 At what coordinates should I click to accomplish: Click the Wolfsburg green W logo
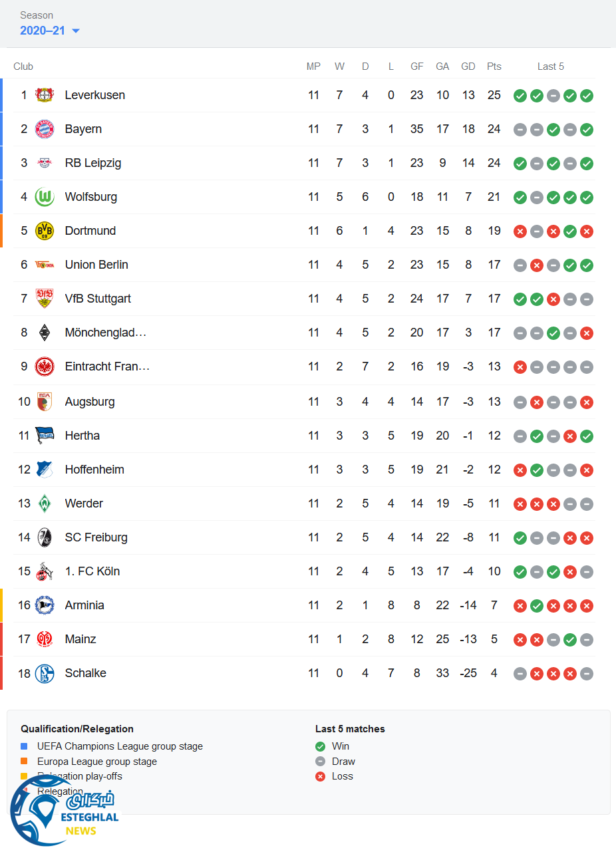point(45,197)
